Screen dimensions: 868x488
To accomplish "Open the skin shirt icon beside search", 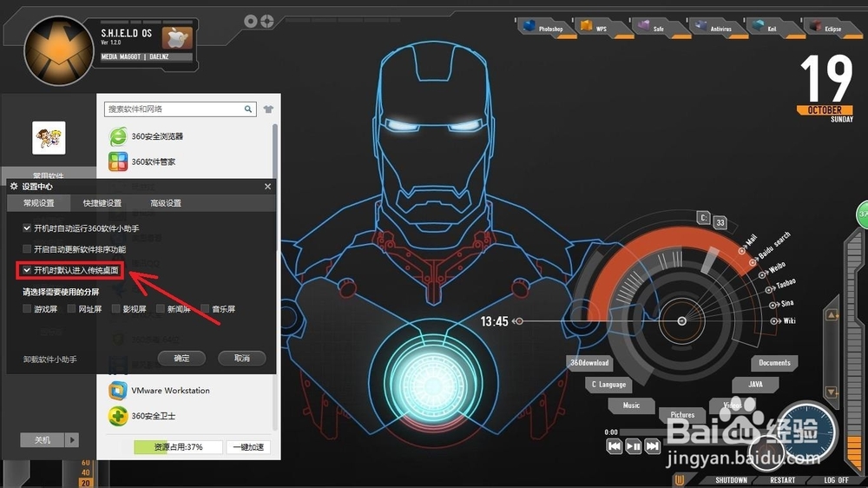I will click(268, 109).
